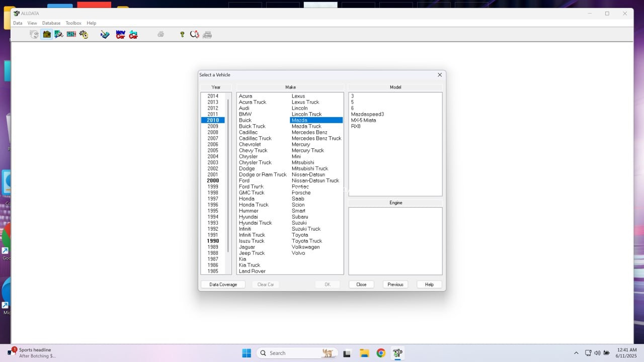Select year 2000

click(213, 180)
